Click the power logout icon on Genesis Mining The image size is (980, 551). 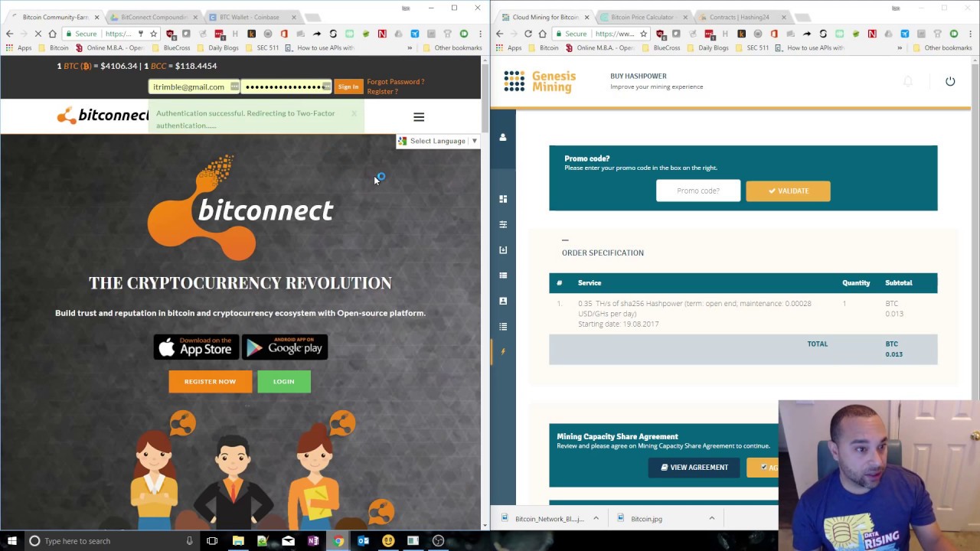950,81
